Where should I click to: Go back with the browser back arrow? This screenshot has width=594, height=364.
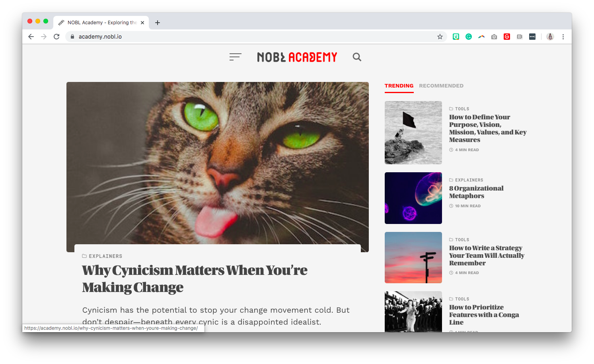pos(31,37)
